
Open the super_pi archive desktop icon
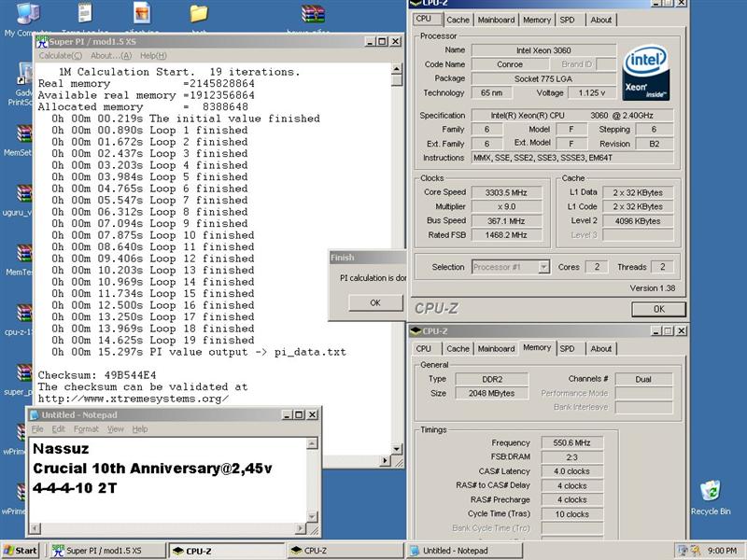(22, 374)
